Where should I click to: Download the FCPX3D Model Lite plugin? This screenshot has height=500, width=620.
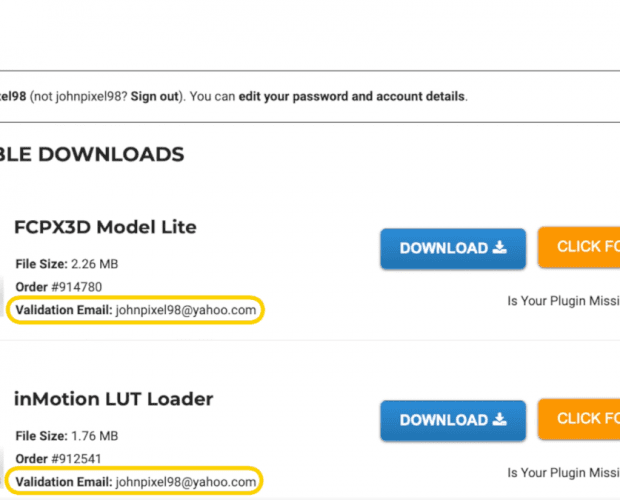453,249
